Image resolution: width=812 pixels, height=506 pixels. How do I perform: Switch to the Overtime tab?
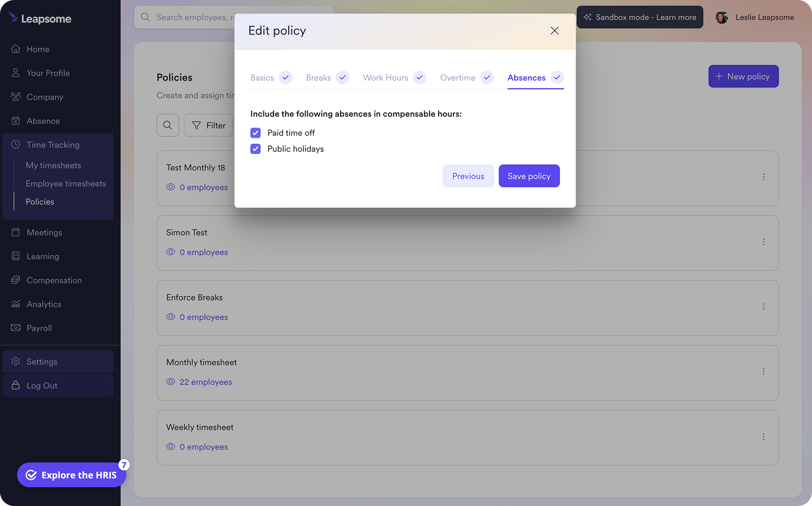[457, 77]
